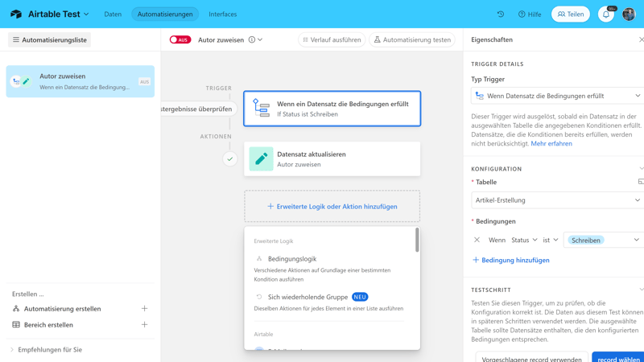The width and height of the screenshot is (644, 362).
Task: Open the Typ Trigger dropdown
Action: (557, 96)
